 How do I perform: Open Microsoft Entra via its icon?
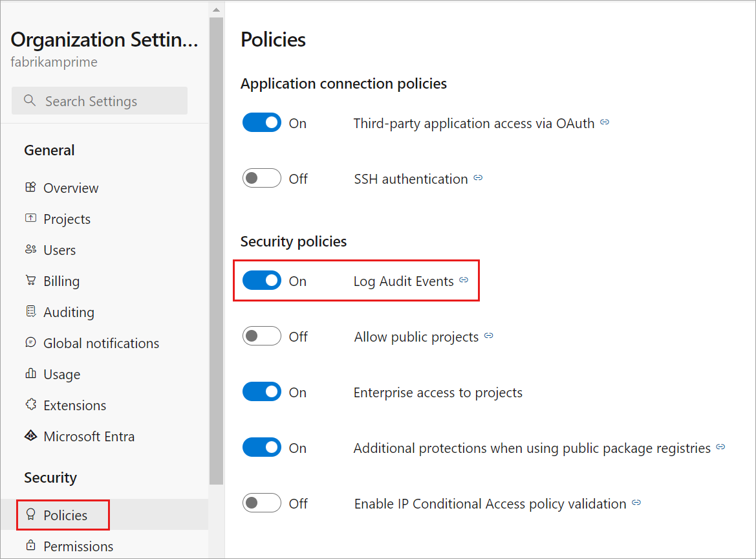pos(30,436)
